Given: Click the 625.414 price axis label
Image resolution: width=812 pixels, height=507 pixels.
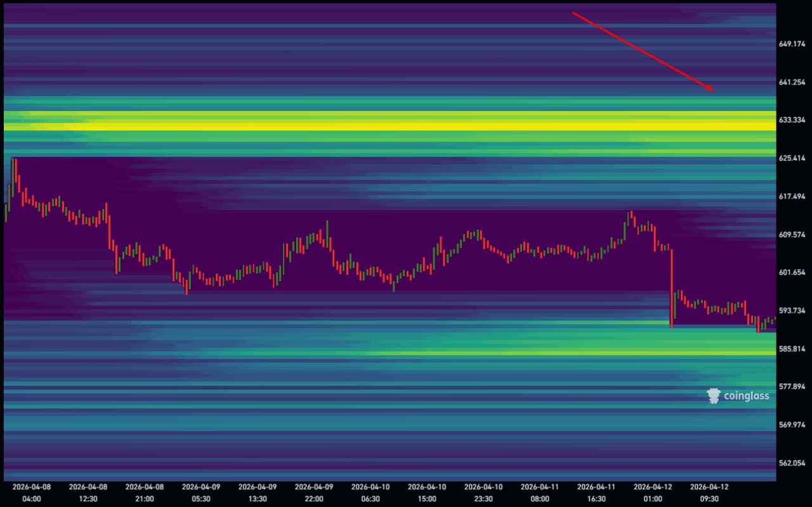Looking at the screenshot, I should (791, 158).
